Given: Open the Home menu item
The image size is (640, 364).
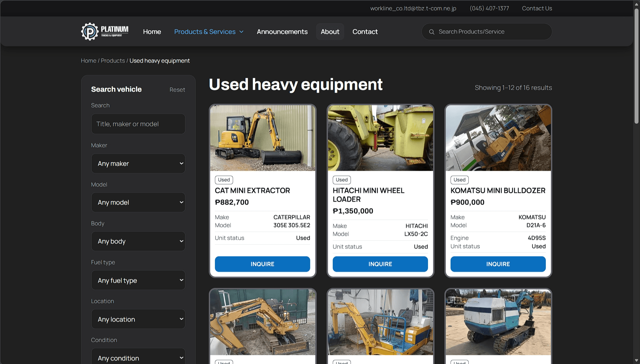Looking at the screenshot, I should pos(152,32).
